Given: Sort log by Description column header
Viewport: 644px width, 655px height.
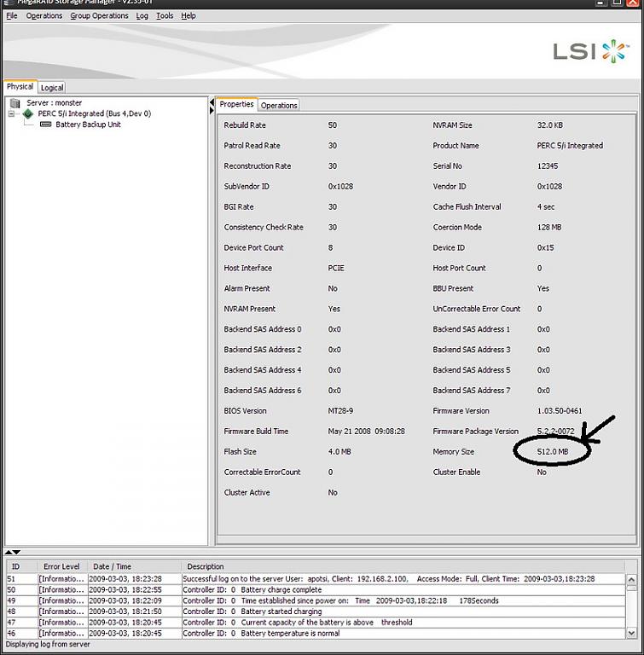Looking at the screenshot, I should click(403, 566).
